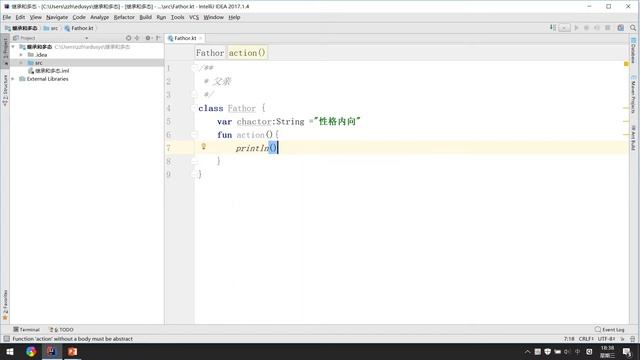Toggle the Structure tool window stripe
The height and width of the screenshot is (360, 640).
5,91
